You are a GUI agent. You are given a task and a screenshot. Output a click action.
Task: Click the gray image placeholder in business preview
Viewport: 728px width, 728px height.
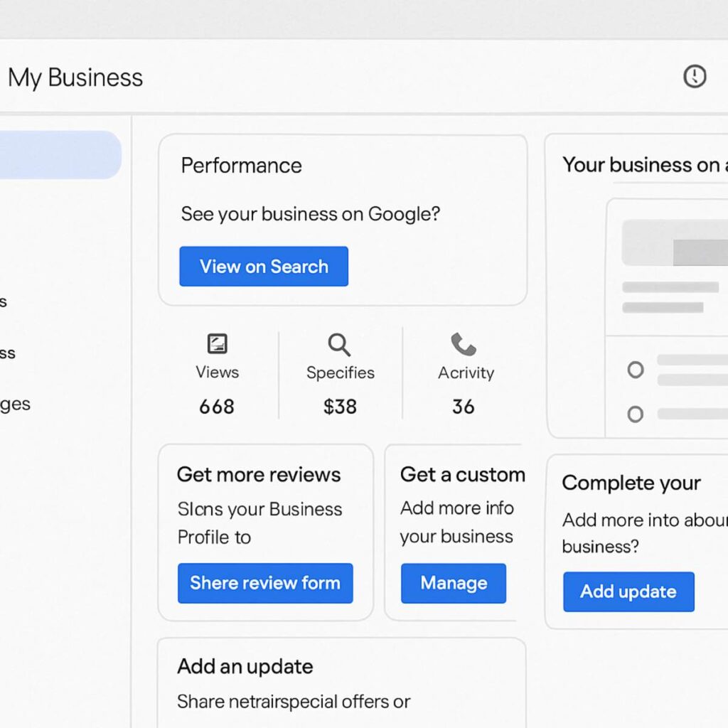pyautogui.click(x=675, y=243)
